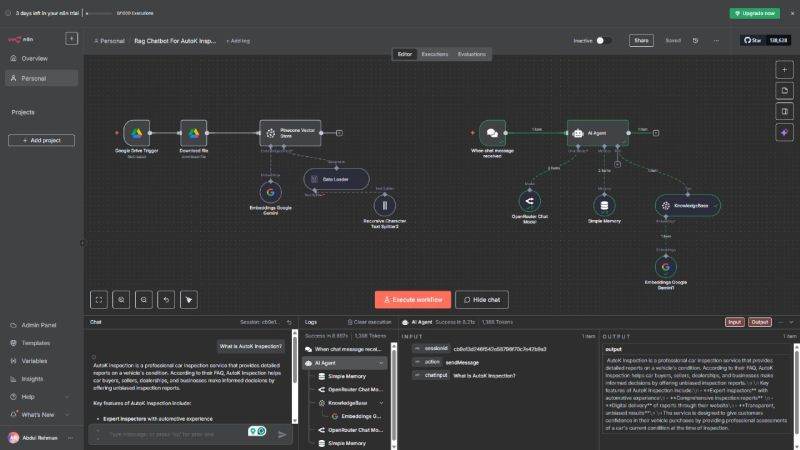Image resolution: width=800 pixels, height=450 pixels.
Task: Zoom in on the canvas
Action: (x=121, y=300)
